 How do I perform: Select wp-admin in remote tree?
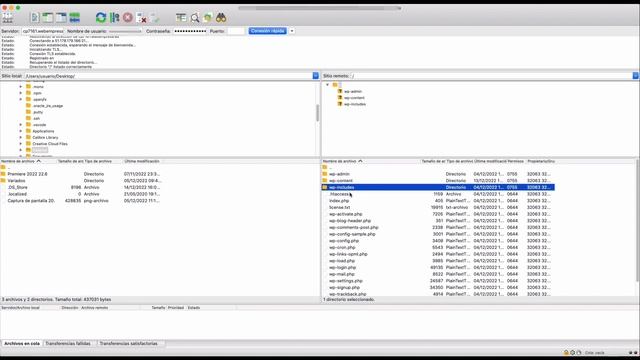(353, 91)
